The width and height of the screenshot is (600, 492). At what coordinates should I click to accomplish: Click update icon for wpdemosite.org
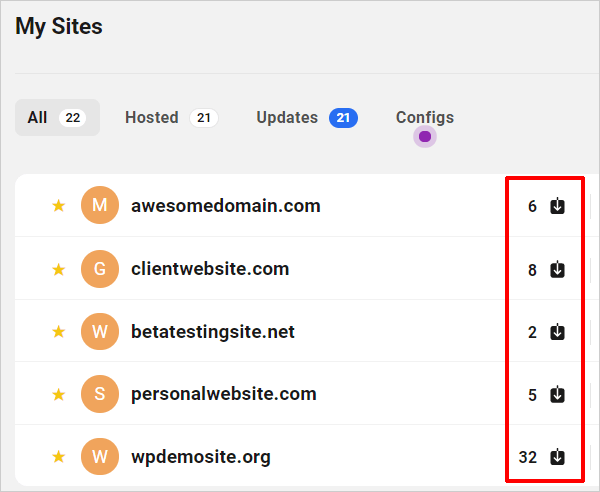[x=557, y=457]
